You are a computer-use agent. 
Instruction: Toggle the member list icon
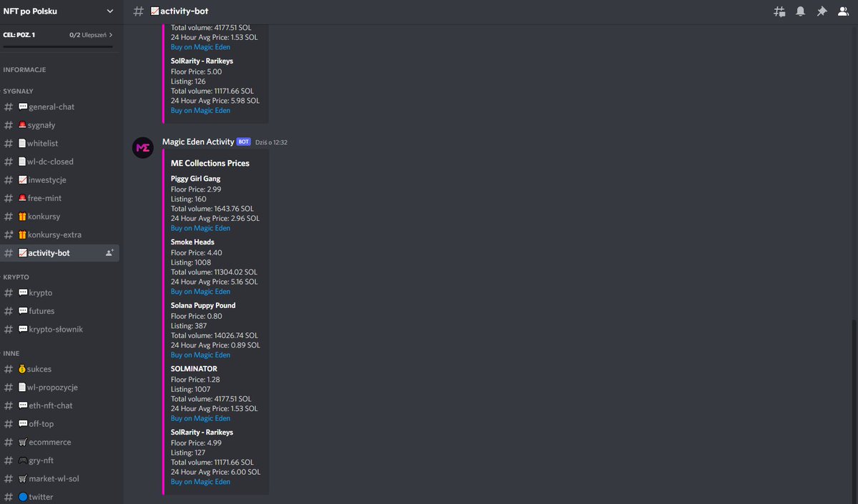[x=843, y=11]
